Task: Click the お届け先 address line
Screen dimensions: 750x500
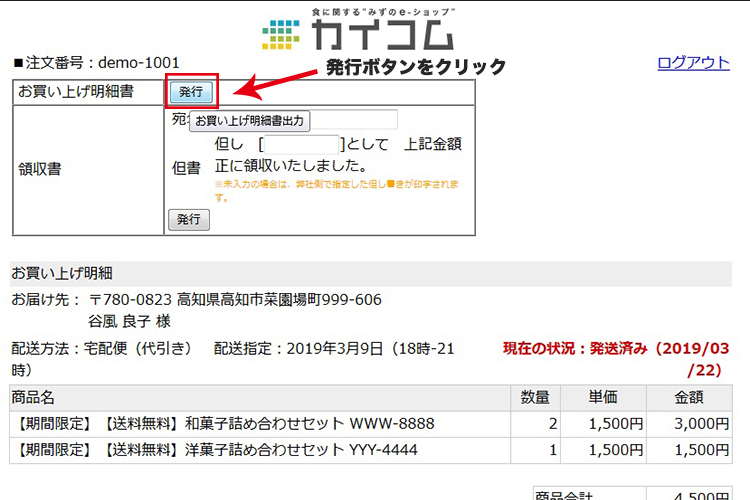Action: (196, 300)
